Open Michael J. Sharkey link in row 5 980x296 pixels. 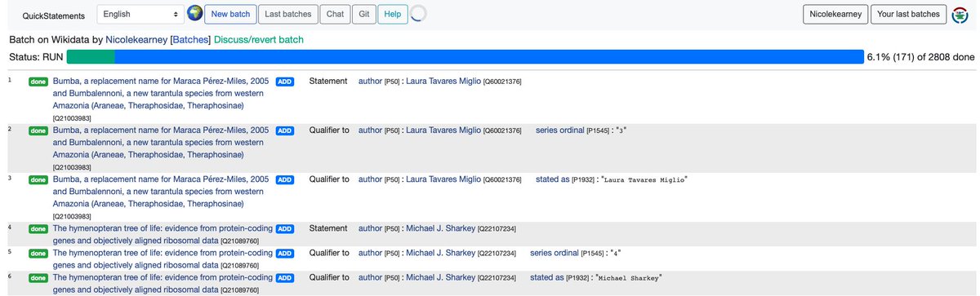pos(441,254)
